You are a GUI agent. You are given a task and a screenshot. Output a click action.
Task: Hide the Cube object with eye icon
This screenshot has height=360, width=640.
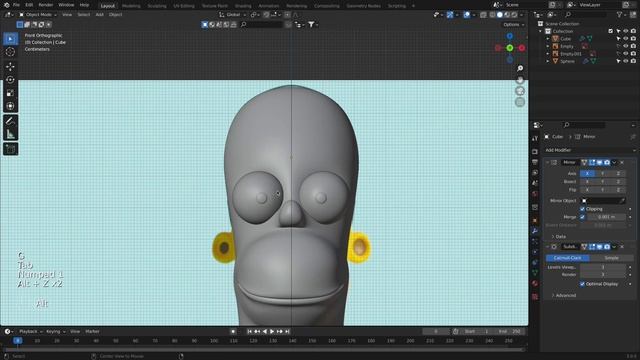(x=626, y=39)
